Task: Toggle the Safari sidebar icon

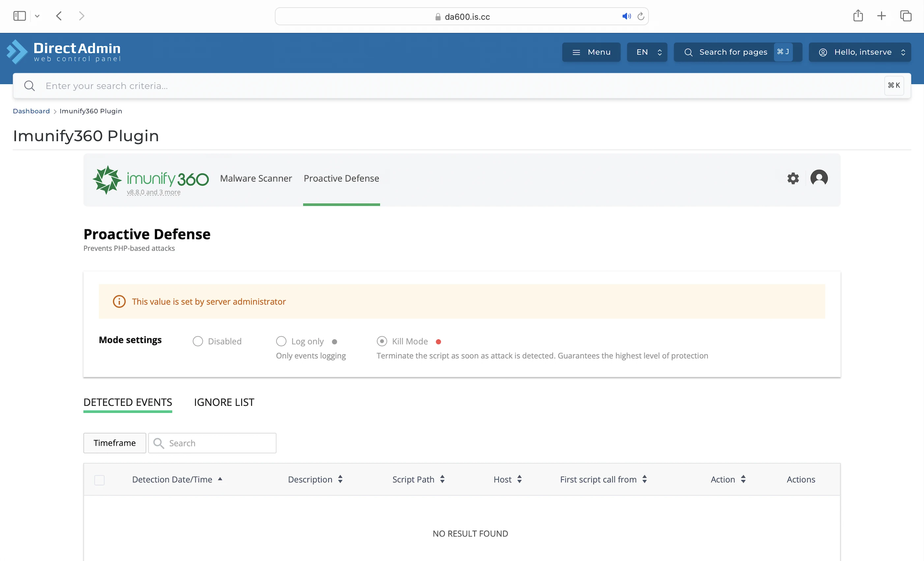Action: pos(19,16)
